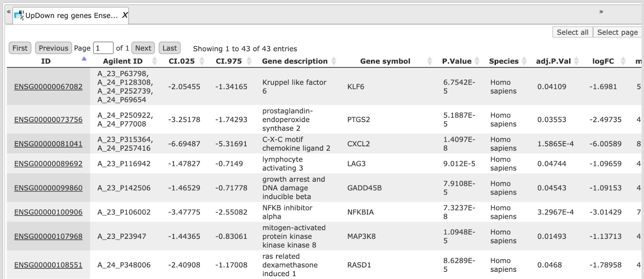Sort by ID column arrow
Image resolution: width=644 pixels, height=279 pixels.
pyautogui.click(x=84, y=59)
